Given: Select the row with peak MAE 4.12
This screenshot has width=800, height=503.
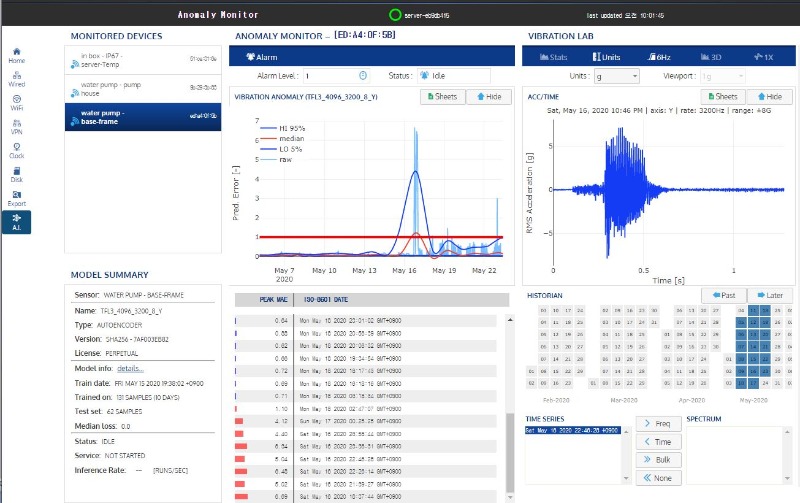Looking at the screenshot, I should (x=365, y=421).
